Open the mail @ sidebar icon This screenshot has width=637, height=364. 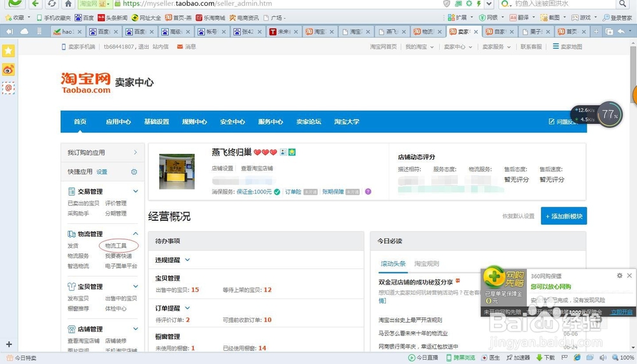(x=8, y=88)
